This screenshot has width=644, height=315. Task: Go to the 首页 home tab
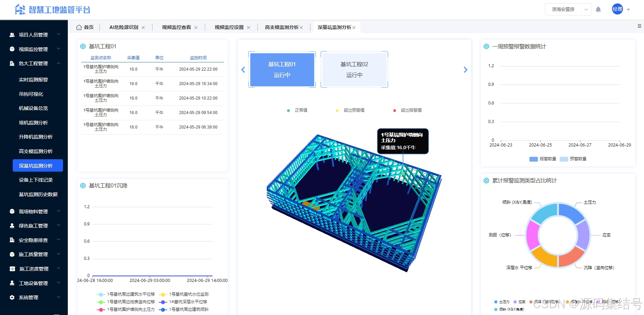[x=85, y=27]
